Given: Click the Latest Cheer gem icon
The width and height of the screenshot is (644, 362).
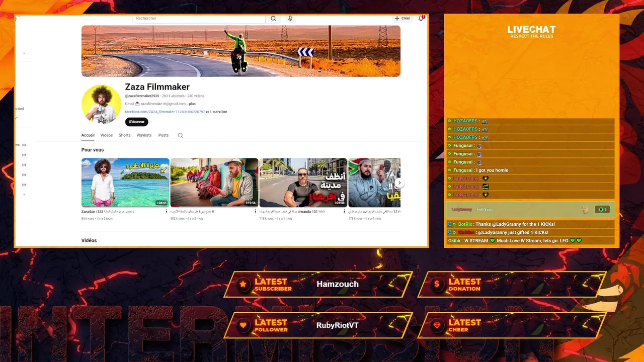Looking at the screenshot, I should coord(437,325).
